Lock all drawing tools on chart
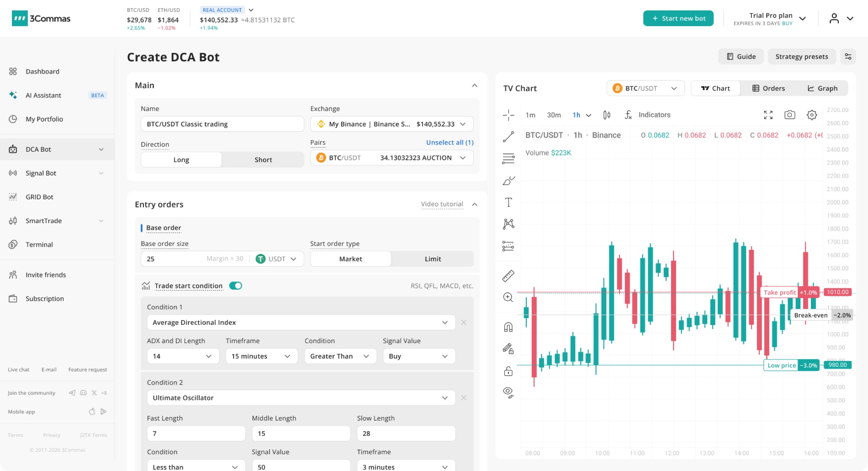868x471 pixels. coord(508,371)
